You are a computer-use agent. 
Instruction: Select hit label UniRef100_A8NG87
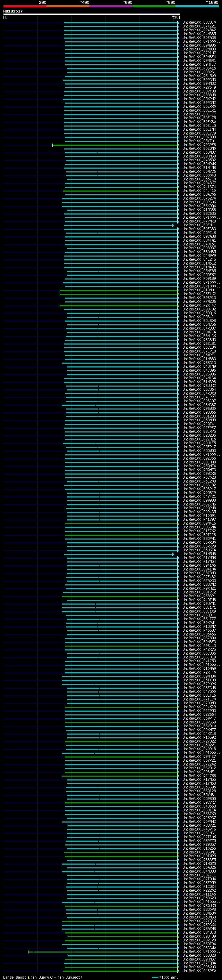point(199,405)
